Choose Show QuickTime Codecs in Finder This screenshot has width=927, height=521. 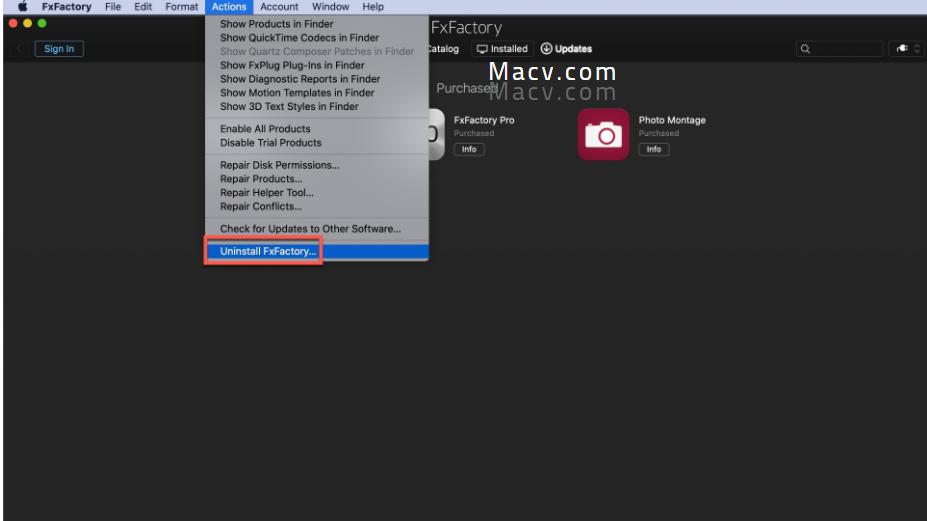click(317, 37)
